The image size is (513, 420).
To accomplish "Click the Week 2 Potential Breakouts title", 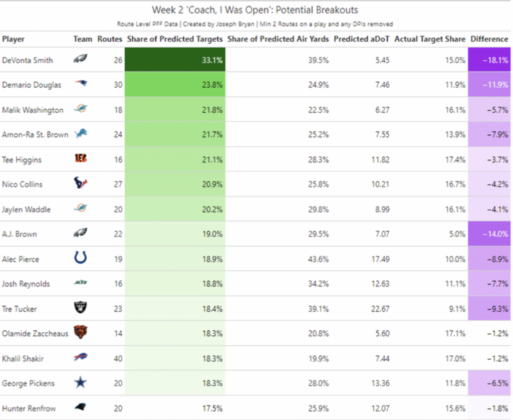I will pyautogui.click(x=255, y=10).
